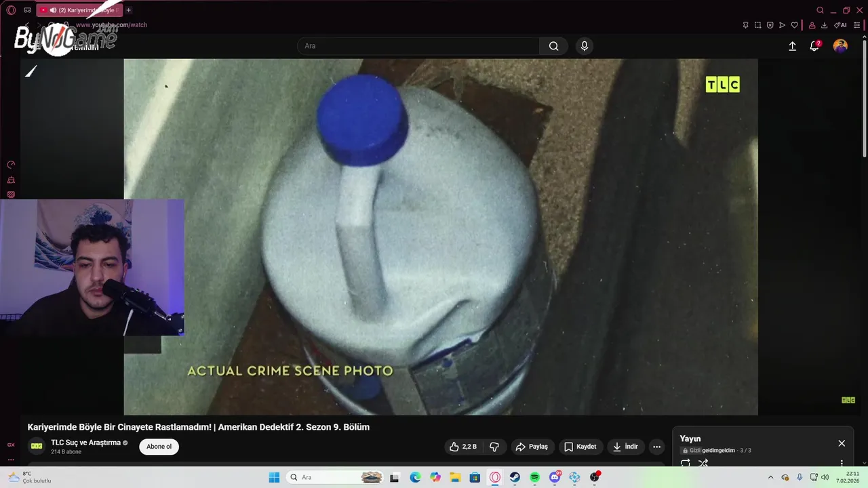Screen dimensions: 868x488
Task: Open YouTube create upload icon
Action: coord(792,46)
